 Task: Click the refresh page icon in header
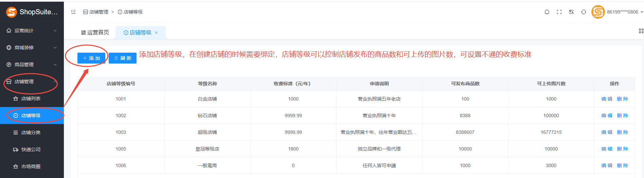(584, 12)
